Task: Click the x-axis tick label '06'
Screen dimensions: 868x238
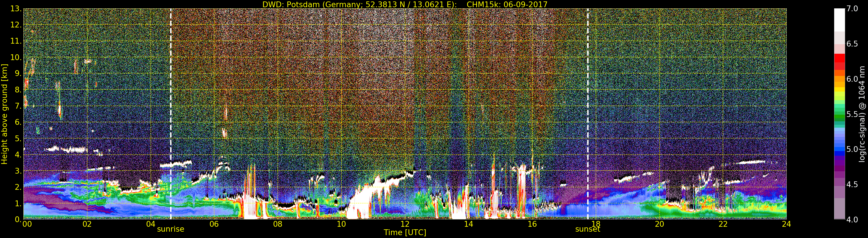Action: click(214, 224)
